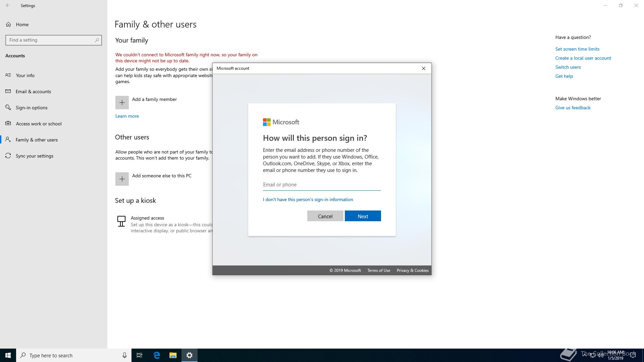Viewport: 644px width, 362px height.
Task: Click Create a local user account
Action: point(583,58)
